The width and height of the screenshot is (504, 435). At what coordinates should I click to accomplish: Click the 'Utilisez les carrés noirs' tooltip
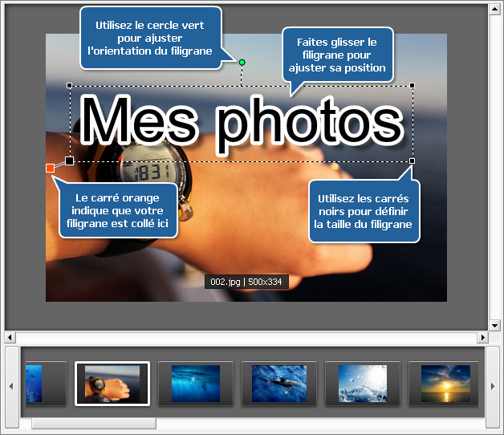(x=364, y=211)
